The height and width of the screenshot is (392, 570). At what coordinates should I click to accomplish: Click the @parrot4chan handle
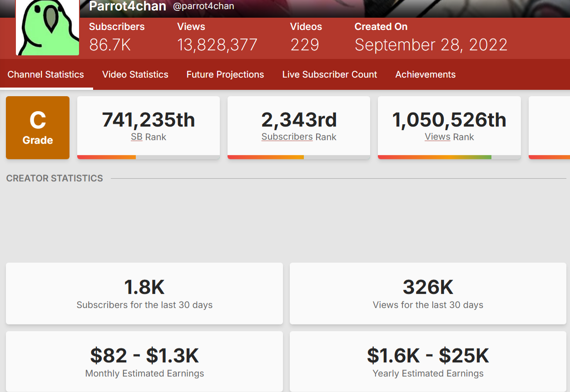tap(203, 6)
